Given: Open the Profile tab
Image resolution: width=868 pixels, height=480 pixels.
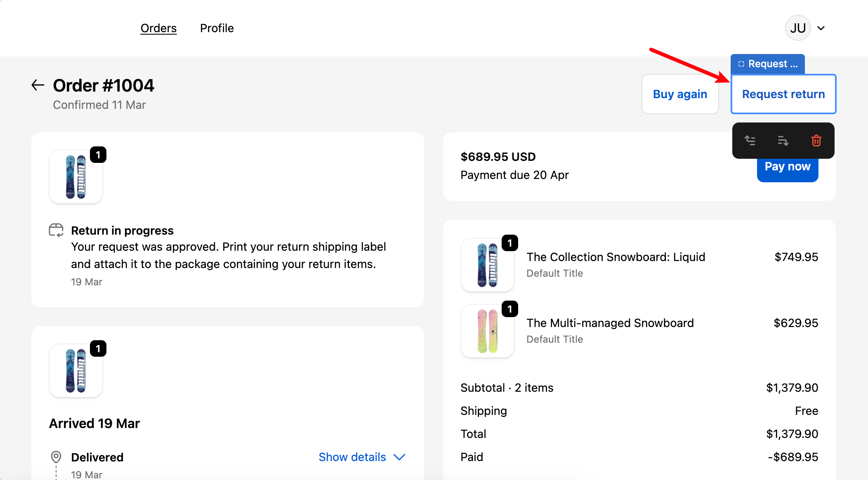Looking at the screenshot, I should point(217,28).
